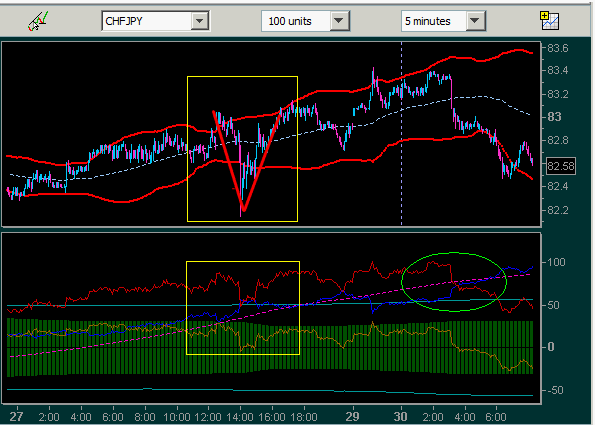Image resolution: width=595 pixels, height=425 pixels.
Task: Click the 14:00 time axis label
Action: (x=239, y=417)
